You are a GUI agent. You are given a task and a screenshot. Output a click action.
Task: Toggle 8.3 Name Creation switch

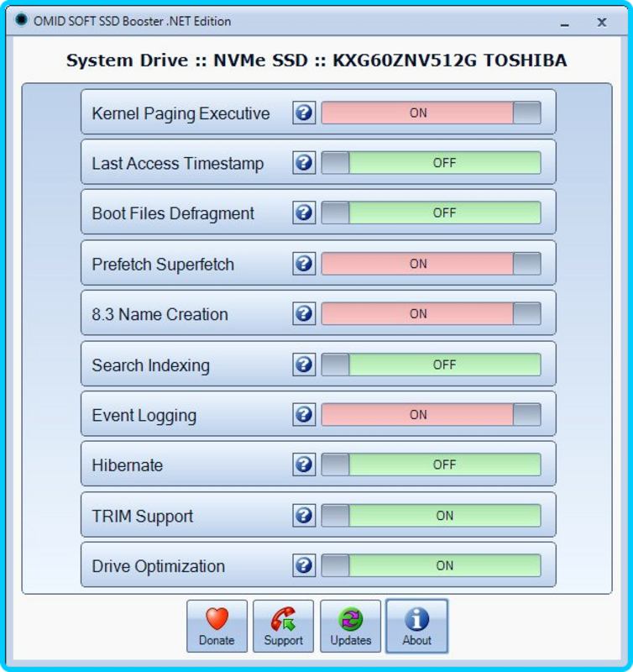pos(432,313)
